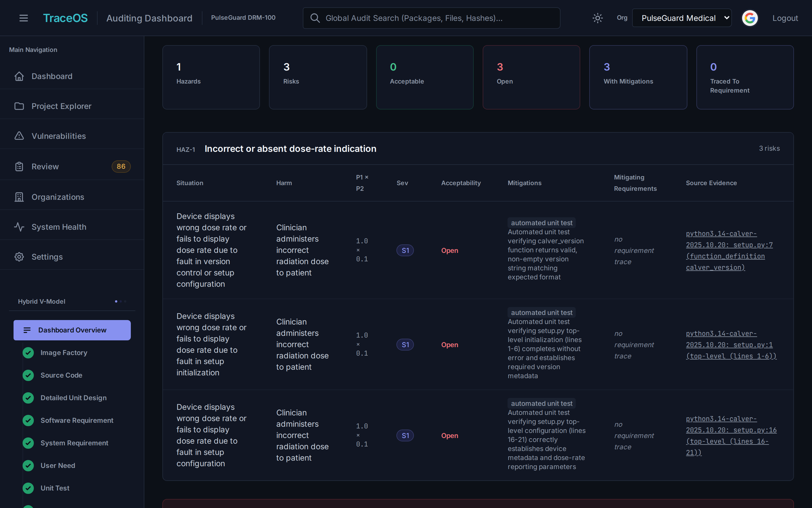Click Open status in setup initialization row
812x508 pixels.
pos(450,345)
